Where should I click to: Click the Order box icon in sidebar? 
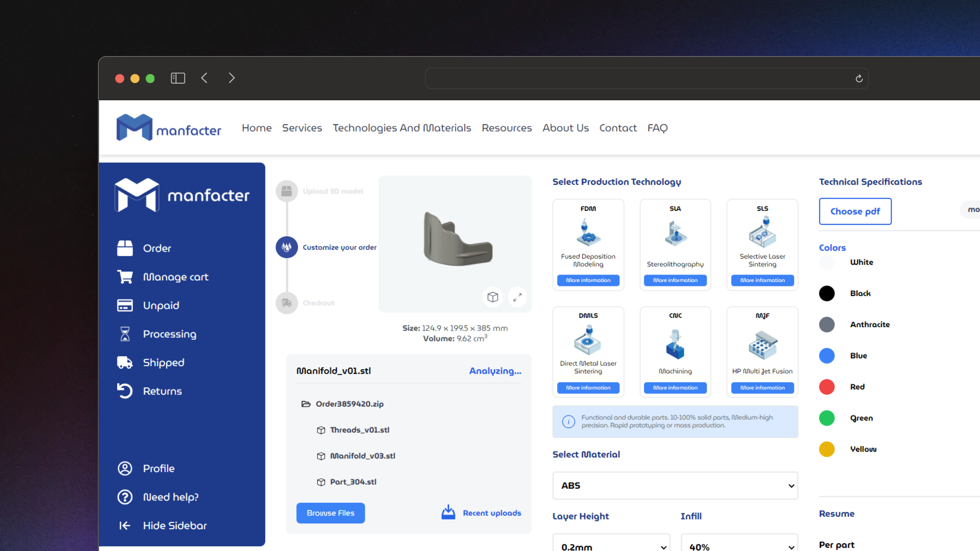[x=125, y=248]
